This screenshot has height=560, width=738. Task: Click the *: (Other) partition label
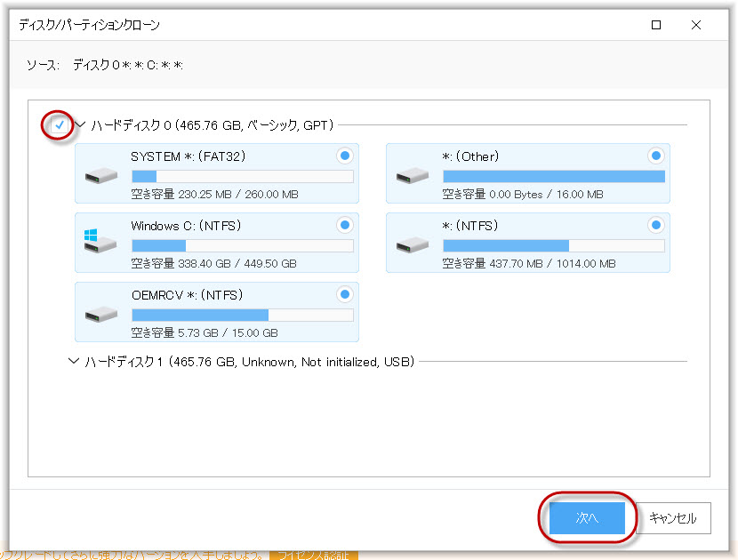pos(470,156)
